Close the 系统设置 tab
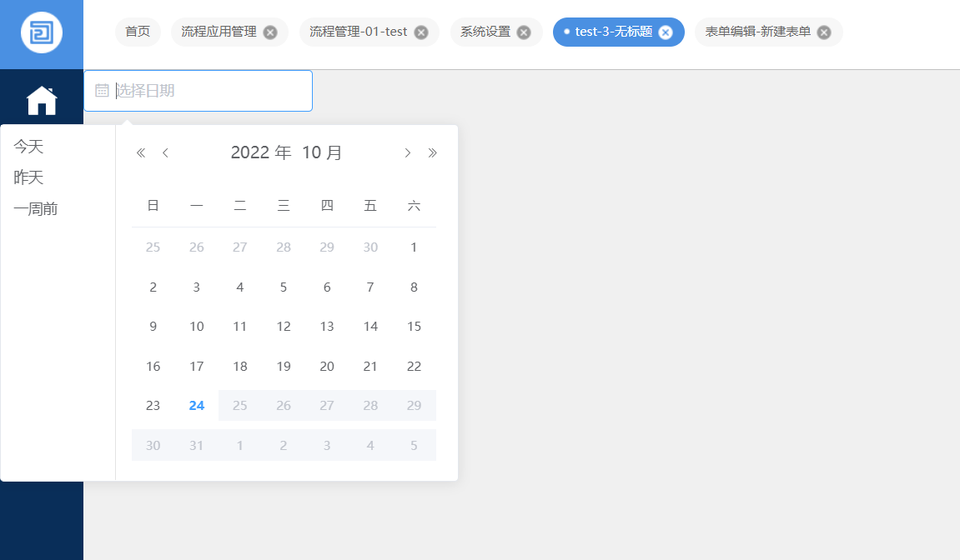Viewport: 960px width, 560px height. point(524,32)
